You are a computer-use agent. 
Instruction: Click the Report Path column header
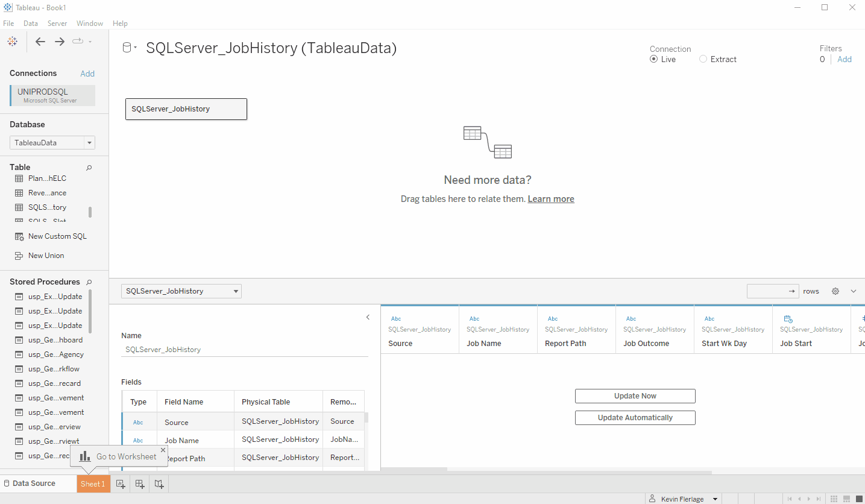576,330
